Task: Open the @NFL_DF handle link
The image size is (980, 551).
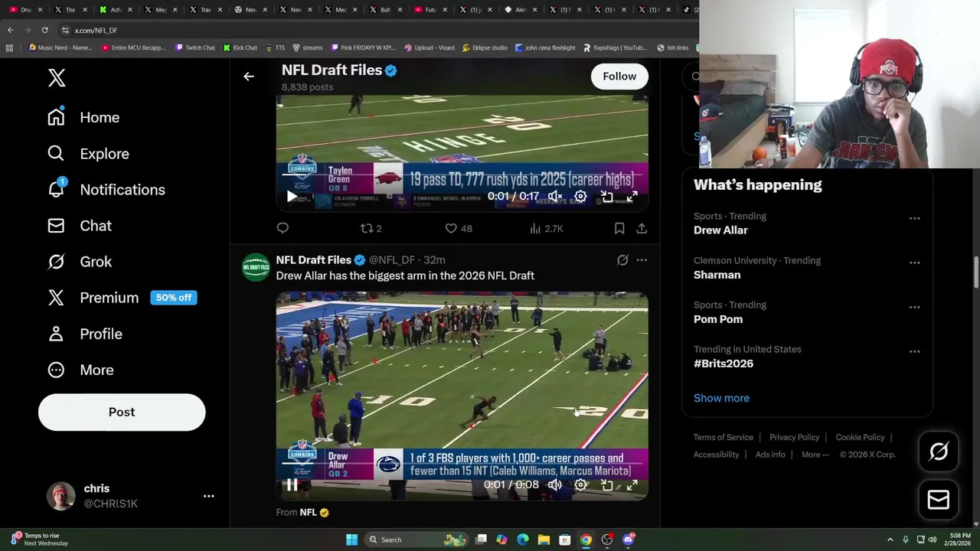Action: [392, 260]
